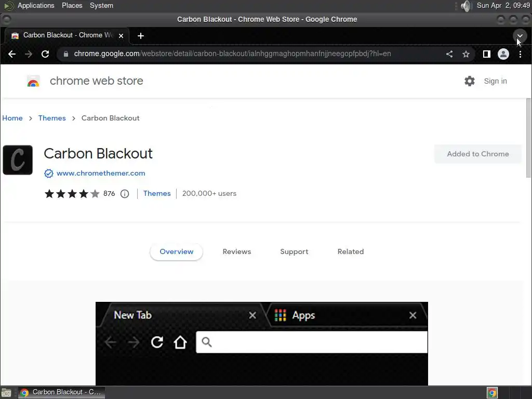Go back using the browser back arrow
This screenshot has height=399, width=532.
12,54
